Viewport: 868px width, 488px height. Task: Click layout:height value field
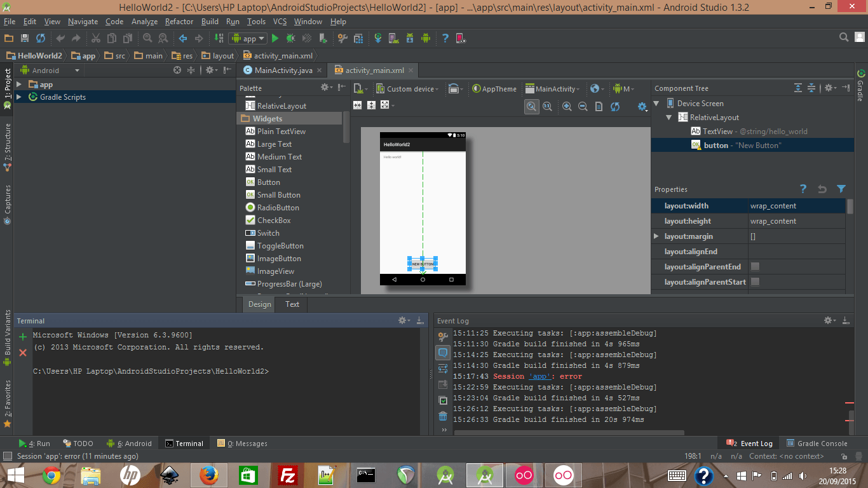coord(797,220)
